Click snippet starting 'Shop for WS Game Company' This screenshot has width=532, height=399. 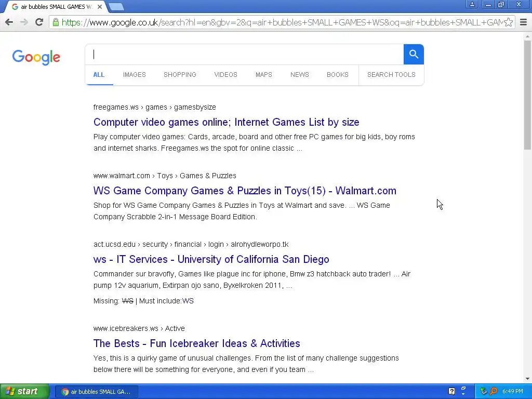242,211
